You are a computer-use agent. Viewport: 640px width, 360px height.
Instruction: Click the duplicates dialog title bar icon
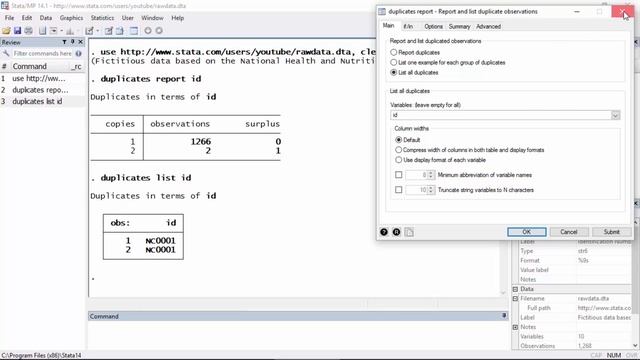(382, 11)
